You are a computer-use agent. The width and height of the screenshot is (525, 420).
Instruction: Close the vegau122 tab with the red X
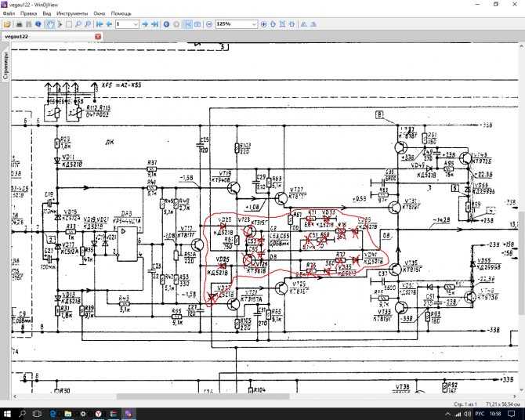pyautogui.click(x=98, y=36)
